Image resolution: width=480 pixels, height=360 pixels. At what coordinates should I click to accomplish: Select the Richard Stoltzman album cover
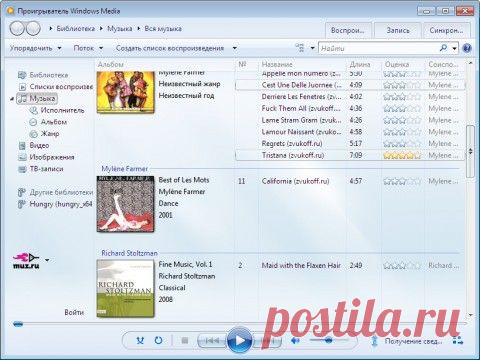125,288
